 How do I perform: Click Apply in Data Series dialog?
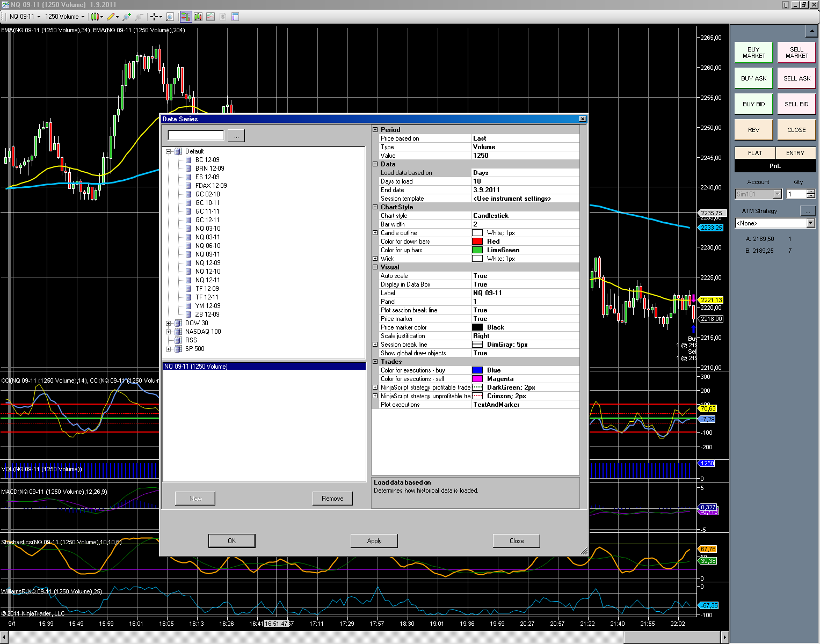click(x=374, y=541)
